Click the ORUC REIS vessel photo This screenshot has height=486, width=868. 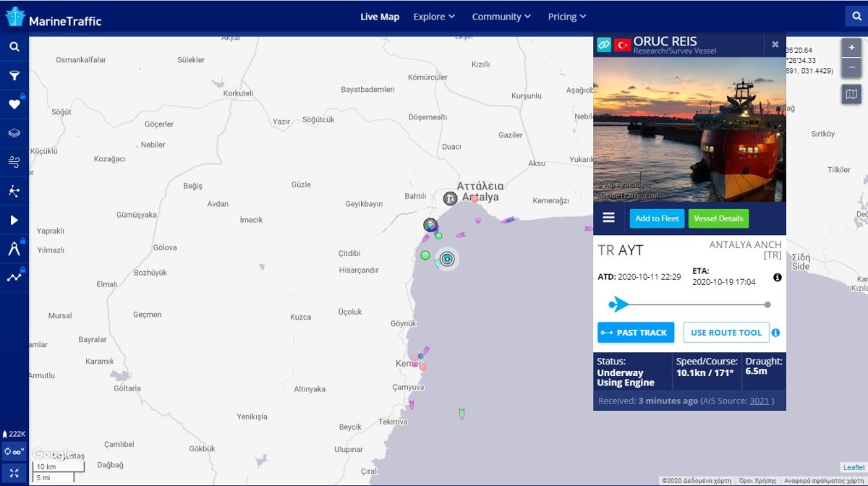(x=689, y=129)
